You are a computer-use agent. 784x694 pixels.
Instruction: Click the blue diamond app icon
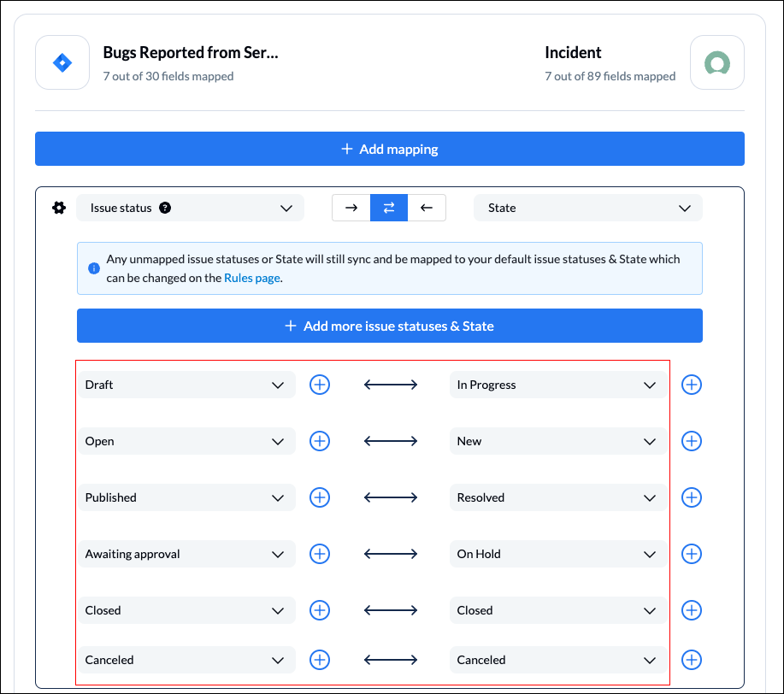[62, 62]
